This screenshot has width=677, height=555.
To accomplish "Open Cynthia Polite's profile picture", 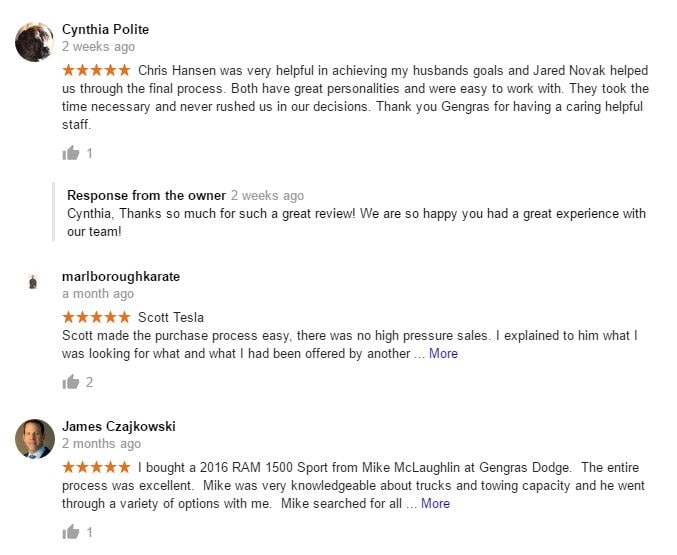I will point(34,41).
